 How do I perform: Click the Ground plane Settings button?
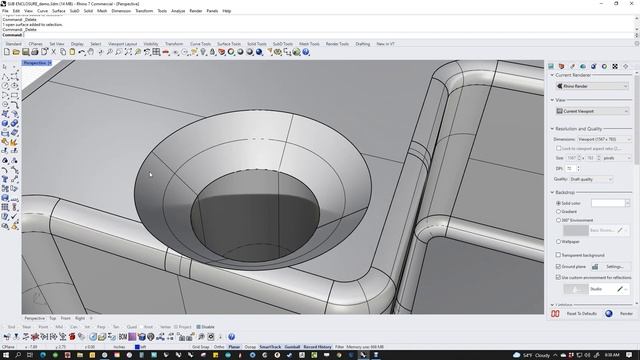click(x=615, y=267)
